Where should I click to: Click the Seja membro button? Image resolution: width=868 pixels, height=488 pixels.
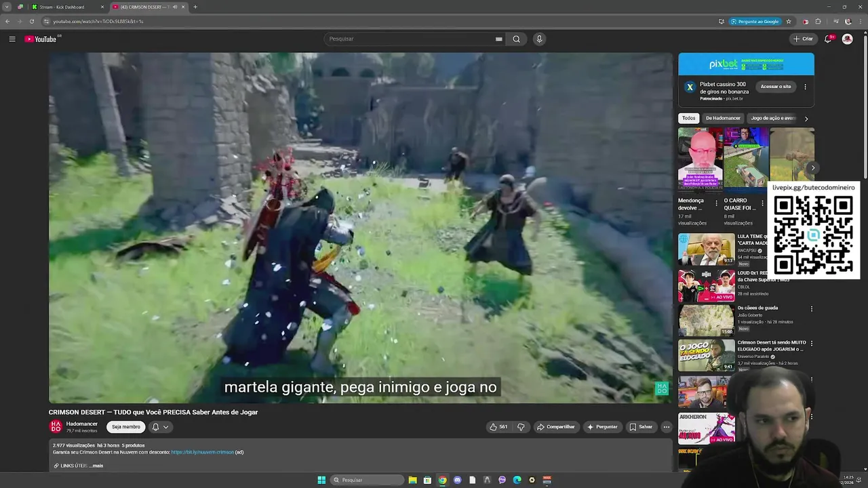[126, 427]
